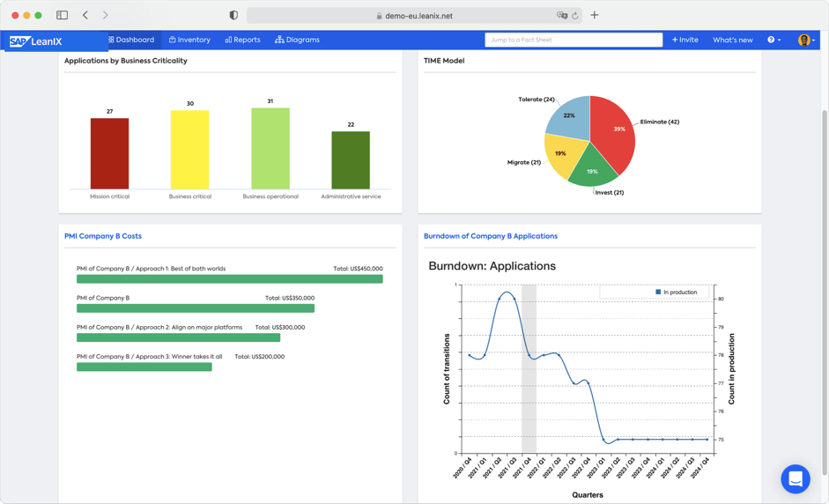Screen dimensions: 829x504
Task: Open the help question-mark dropdown
Action: click(x=773, y=40)
